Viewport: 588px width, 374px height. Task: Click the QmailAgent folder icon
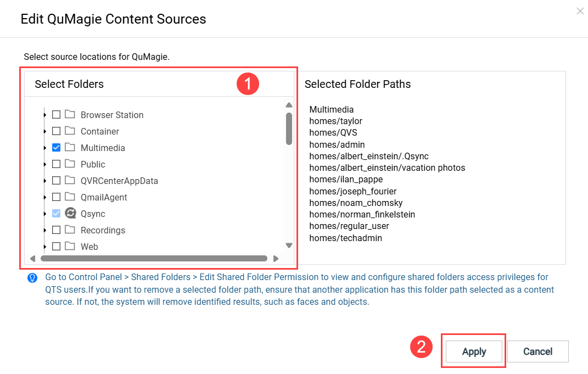[x=70, y=197]
